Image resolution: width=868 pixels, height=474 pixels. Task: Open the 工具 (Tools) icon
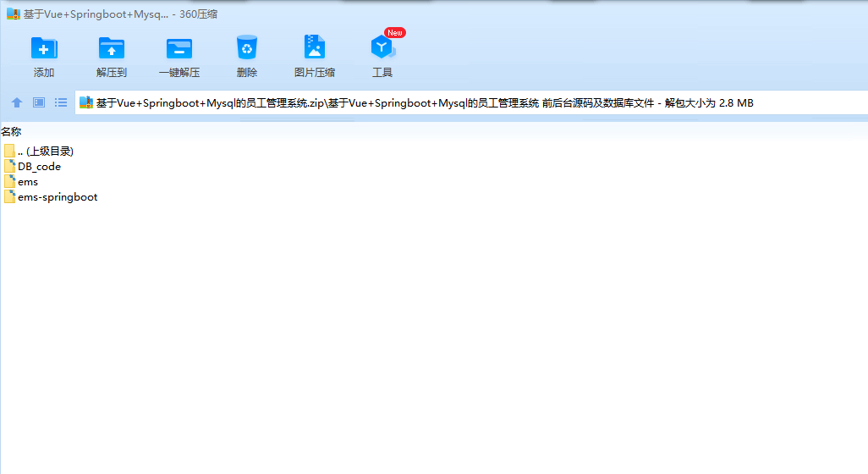[382, 47]
